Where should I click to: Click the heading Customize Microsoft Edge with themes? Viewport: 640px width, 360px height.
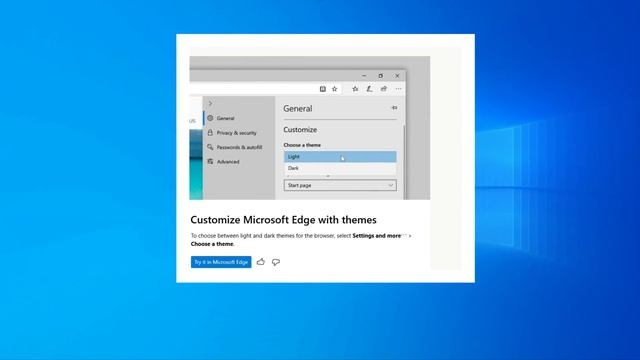[x=283, y=220]
